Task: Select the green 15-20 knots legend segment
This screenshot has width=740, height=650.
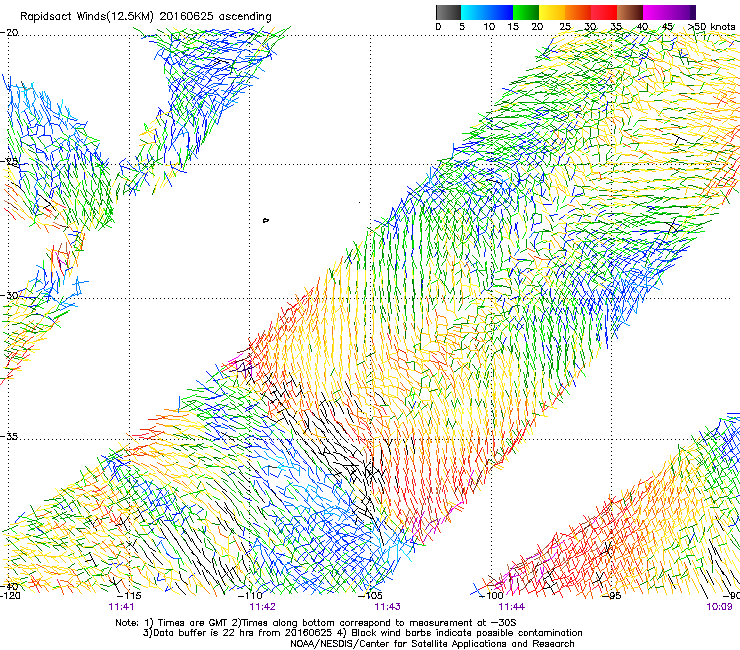Action: 526,12
